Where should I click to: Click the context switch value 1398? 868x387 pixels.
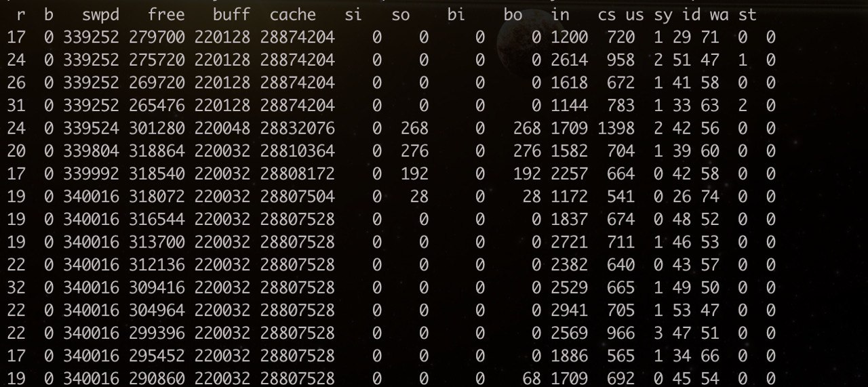616,128
